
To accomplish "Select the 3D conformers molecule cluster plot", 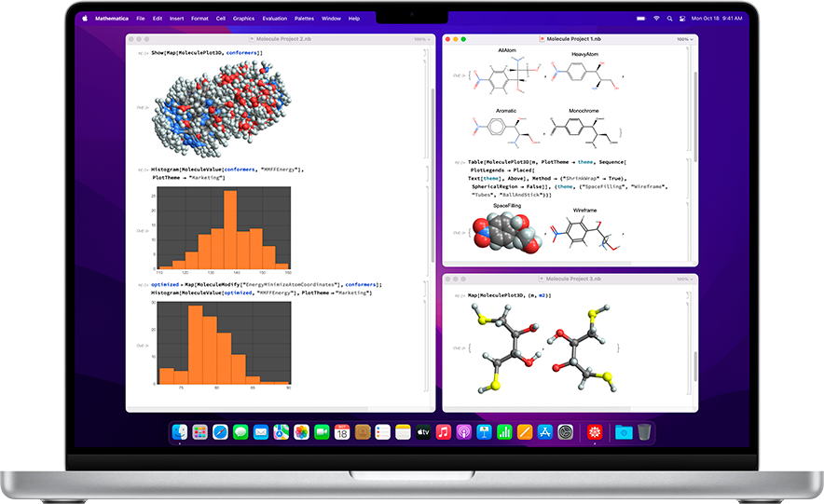I will point(222,109).
